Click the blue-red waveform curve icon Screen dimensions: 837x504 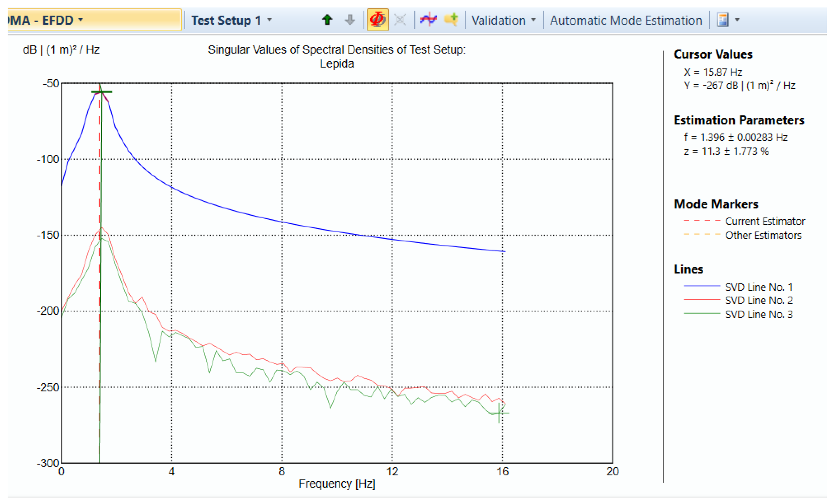(x=428, y=20)
